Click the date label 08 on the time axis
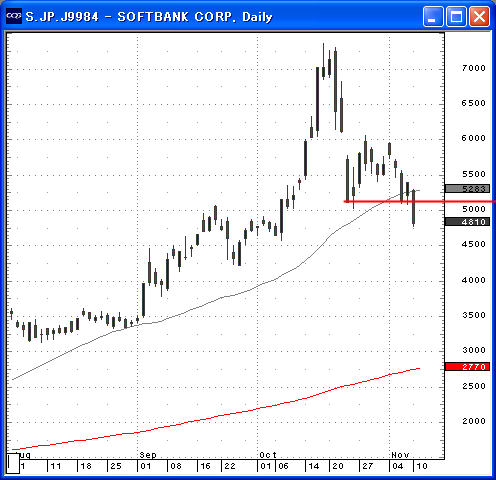The height and width of the screenshot is (480, 496). point(176,466)
